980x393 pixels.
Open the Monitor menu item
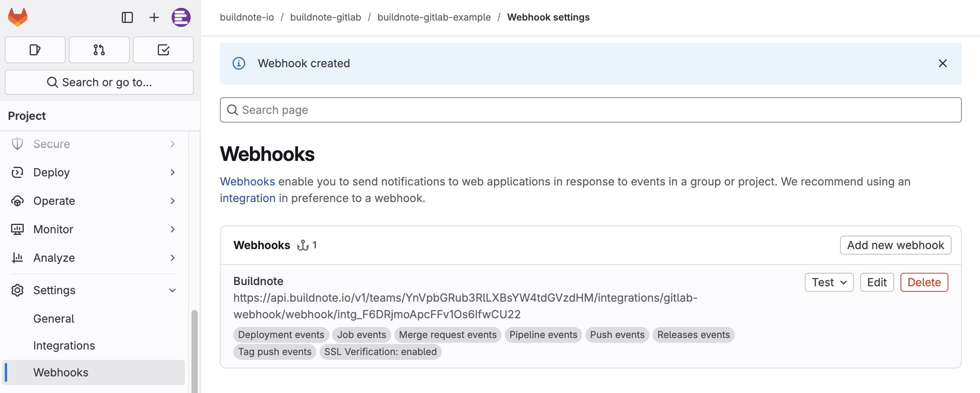pos(93,229)
